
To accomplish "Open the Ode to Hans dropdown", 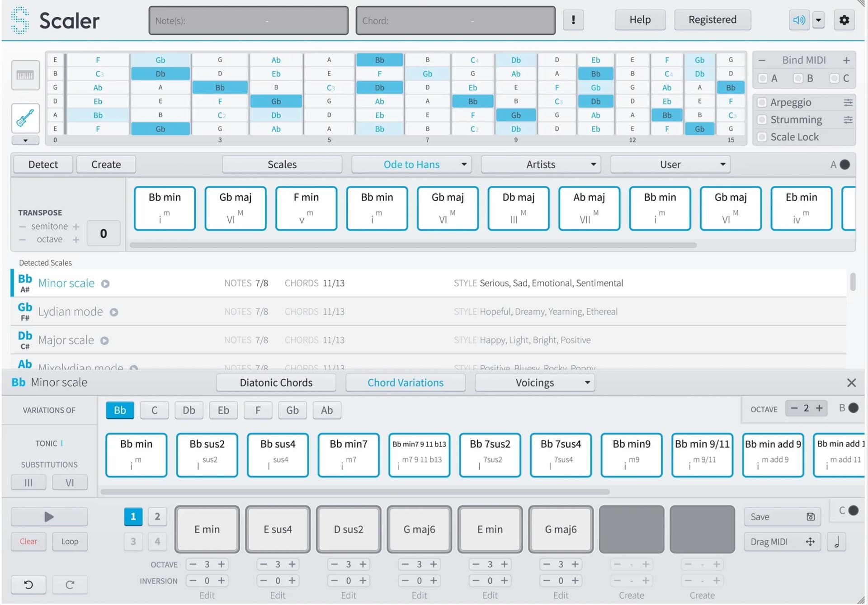I will tap(464, 165).
